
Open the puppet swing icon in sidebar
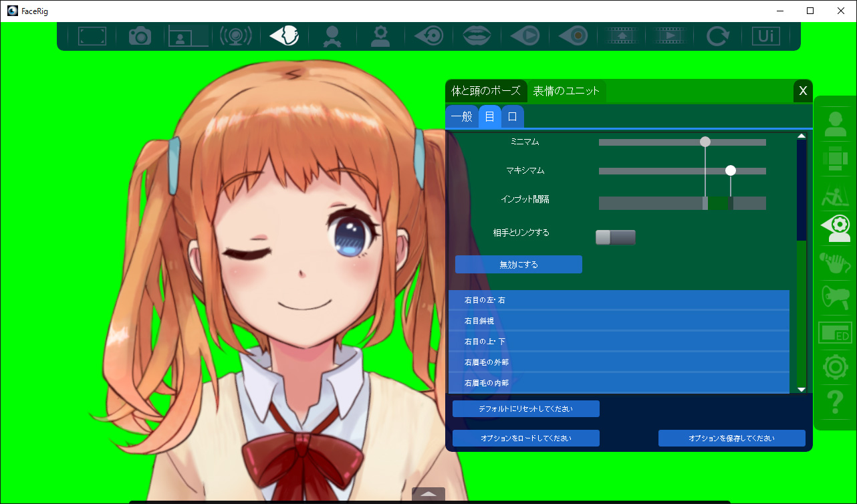pyautogui.click(x=835, y=195)
